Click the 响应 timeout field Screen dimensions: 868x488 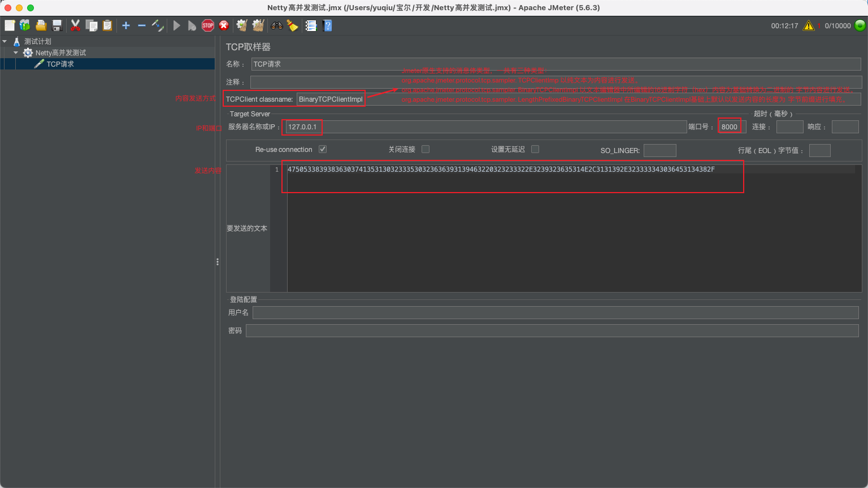tap(845, 127)
